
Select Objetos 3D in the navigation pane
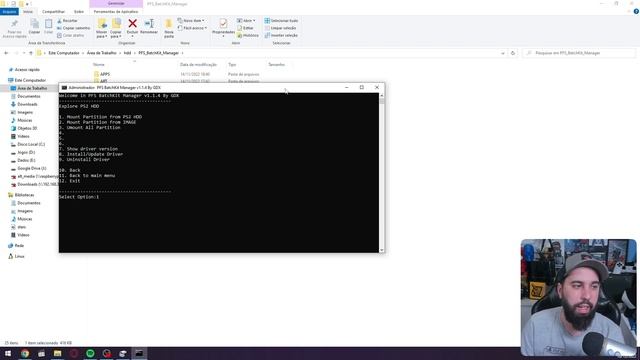point(27,128)
